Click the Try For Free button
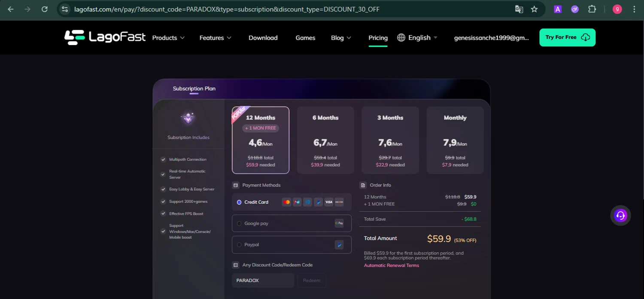644x299 pixels. coord(567,37)
